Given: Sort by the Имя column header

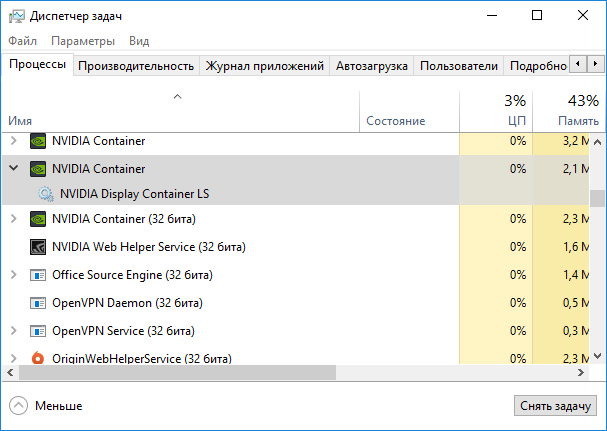Looking at the screenshot, I should pyautogui.click(x=180, y=112).
